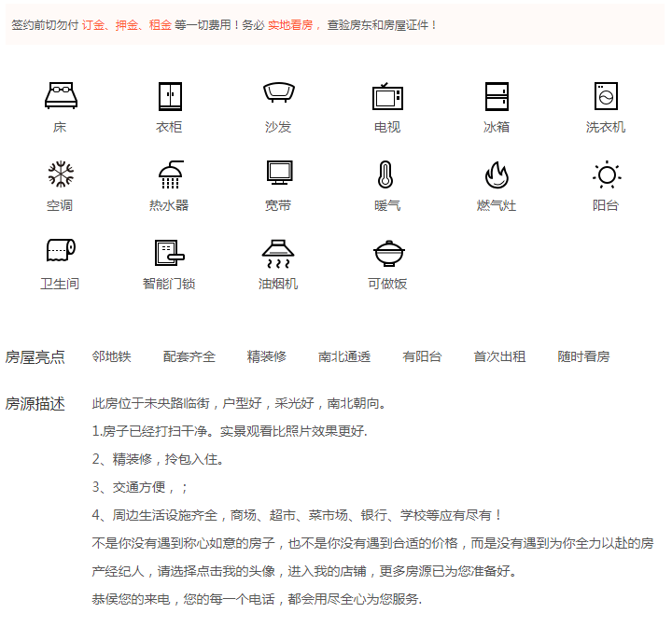
Task: Click the balcony (阳台) sun icon
Action: click(607, 174)
